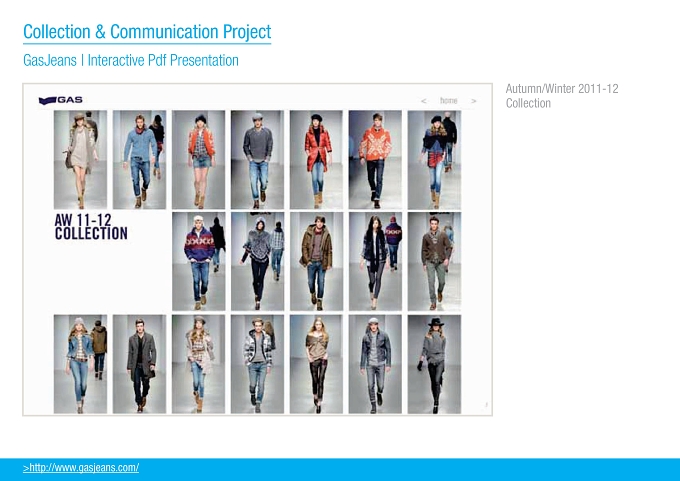
Task: Go to the next page with '>' arrow
Action: (x=474, y=101)
